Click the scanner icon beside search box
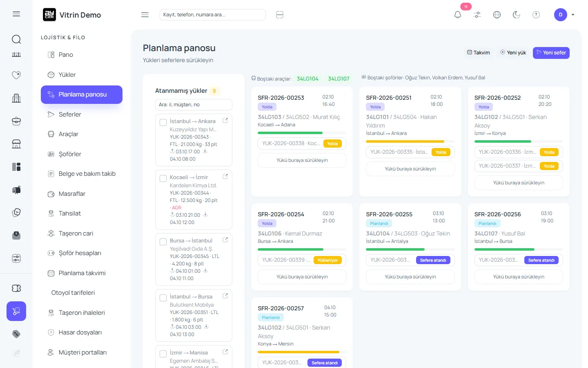Screen dimensions: 588x368 (x=280, y=15)
